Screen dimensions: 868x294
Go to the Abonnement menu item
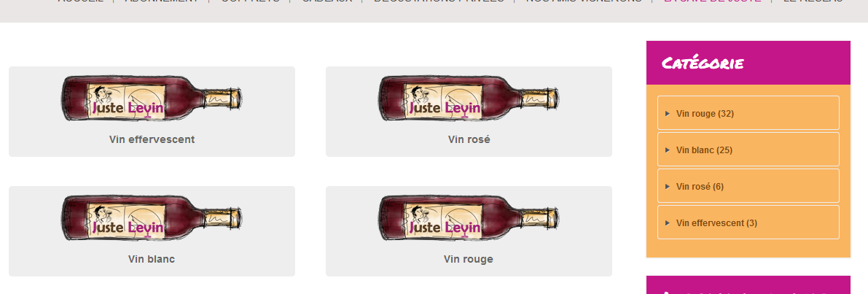pyautogui.click(x=162, y=1)
